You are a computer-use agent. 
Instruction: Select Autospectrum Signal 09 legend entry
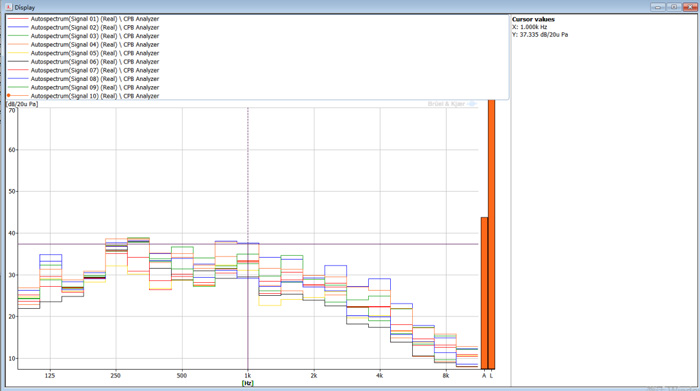coord(83,87)
